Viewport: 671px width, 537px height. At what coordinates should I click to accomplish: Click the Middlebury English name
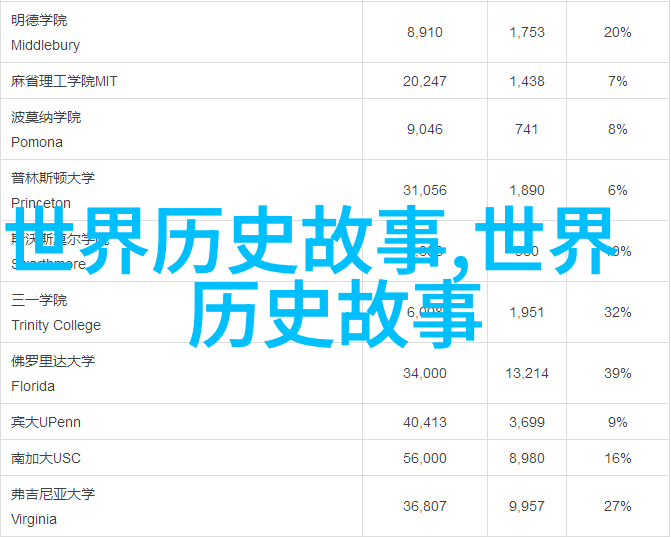pos(45,45)
